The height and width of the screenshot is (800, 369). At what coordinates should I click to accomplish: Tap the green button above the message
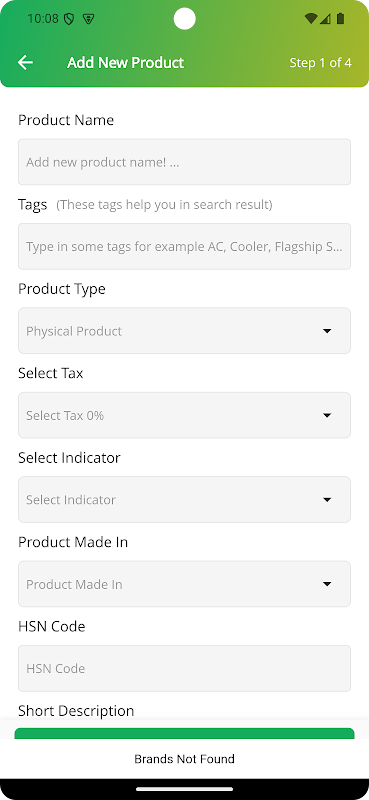[184, 733]
